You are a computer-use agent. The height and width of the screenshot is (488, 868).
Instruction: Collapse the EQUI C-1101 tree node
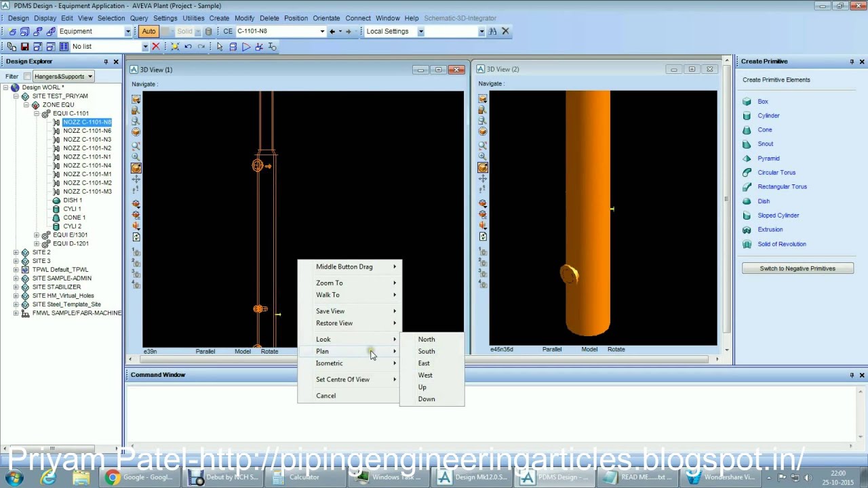[37, 114]
